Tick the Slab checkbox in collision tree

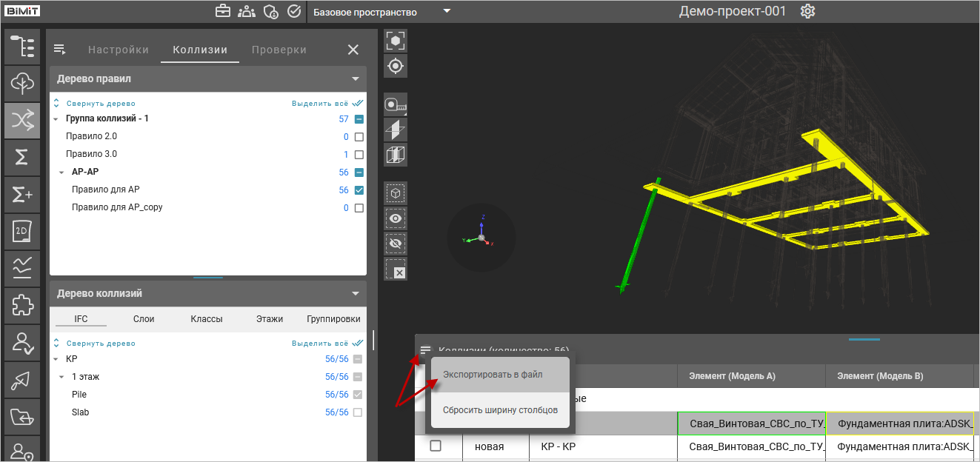click(x=359, y=412)
